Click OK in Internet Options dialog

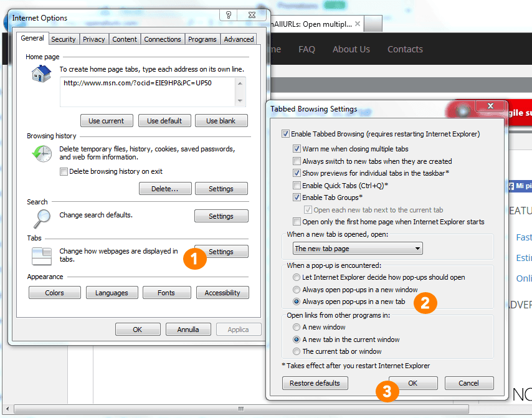(138, 329)
